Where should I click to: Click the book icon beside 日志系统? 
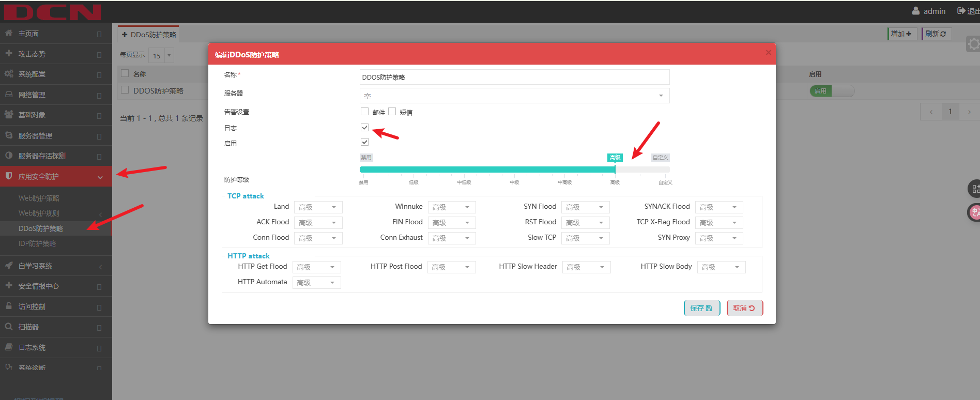pyautogui.click(x=9, y=347)
